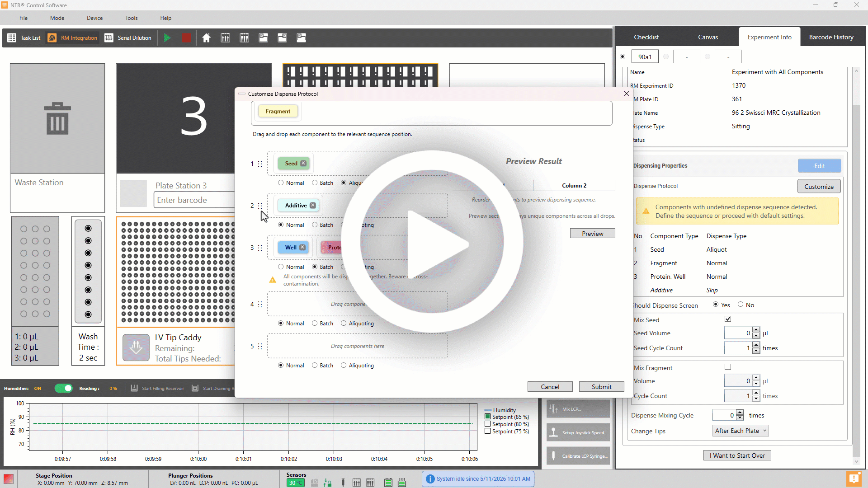Select Aliquoting for sequence row 4

point(344,324)
